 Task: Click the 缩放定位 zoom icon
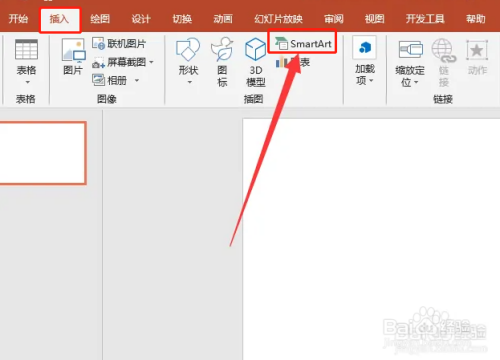[411, 50]
